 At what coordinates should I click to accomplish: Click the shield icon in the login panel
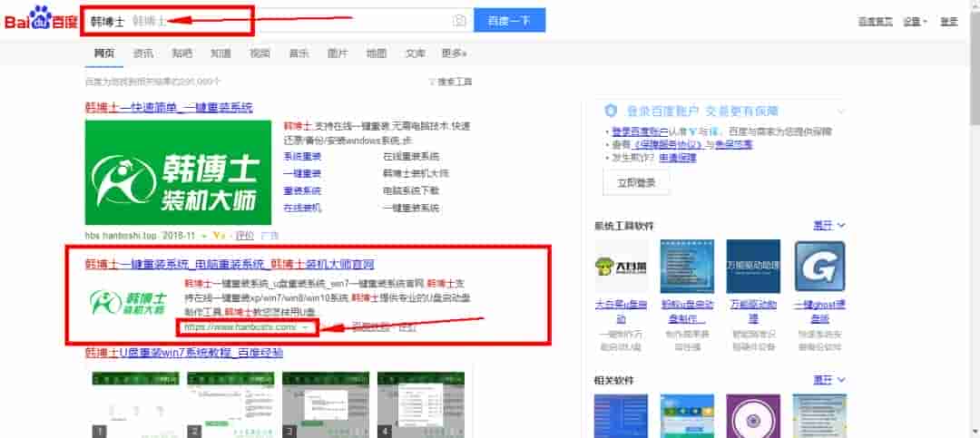(612, 112)
